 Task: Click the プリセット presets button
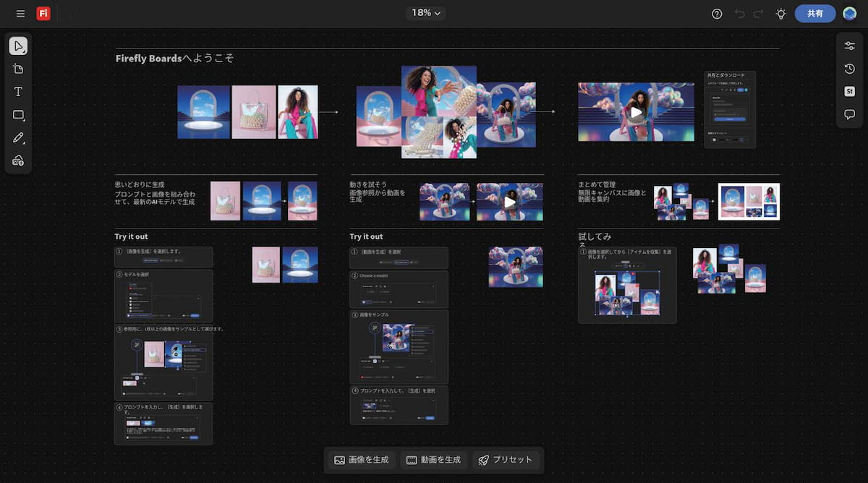tap(505, 460)
